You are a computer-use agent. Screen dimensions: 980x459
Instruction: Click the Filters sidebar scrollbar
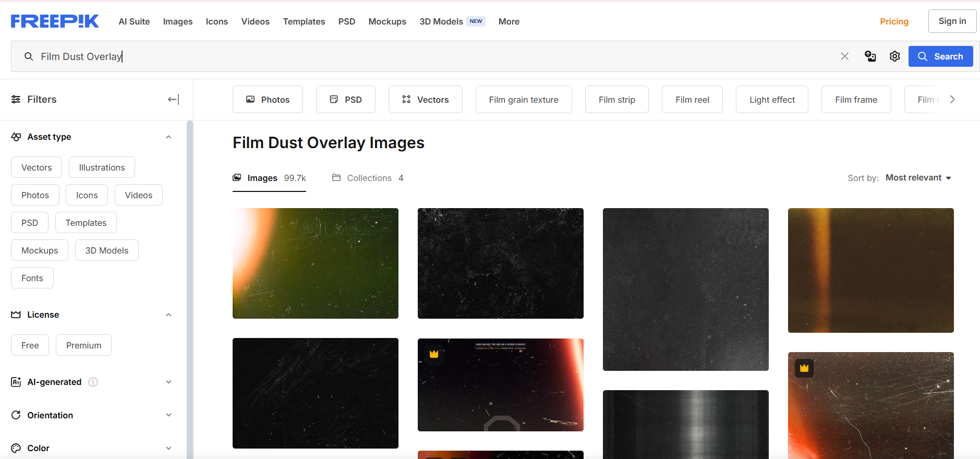190,289
